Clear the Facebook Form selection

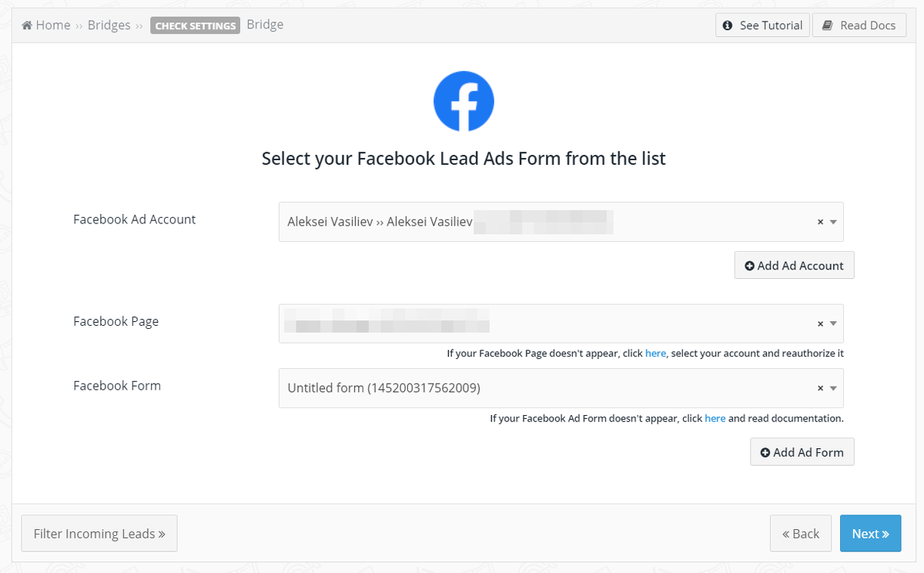[x=820, y=388]
